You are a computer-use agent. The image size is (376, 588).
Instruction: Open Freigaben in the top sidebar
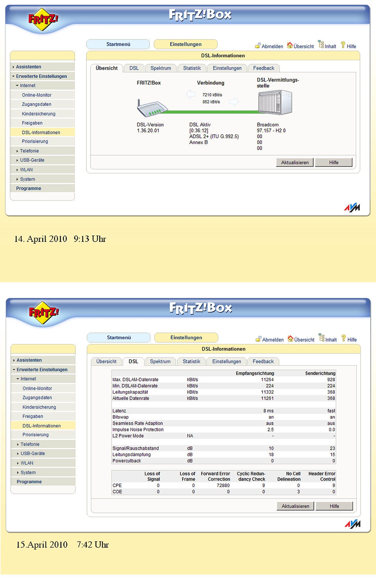(x=43, y=123)
